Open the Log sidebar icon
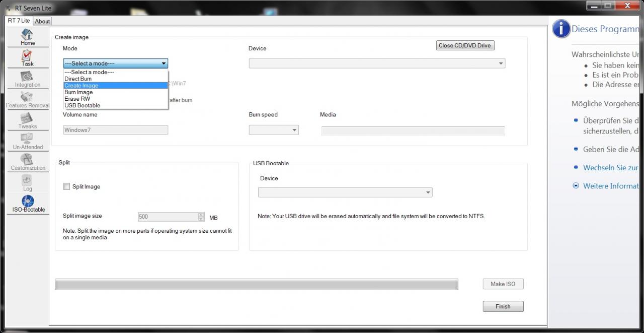Image resolution: width=644 pixels, height=333 pixels. tap(28, 183)
